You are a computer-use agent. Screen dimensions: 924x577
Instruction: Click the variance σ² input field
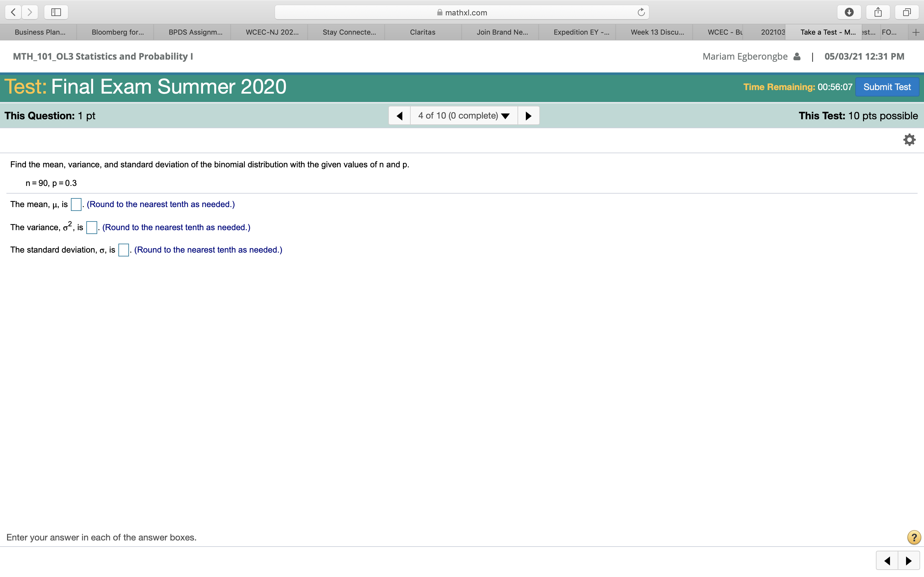pos(91,227)
